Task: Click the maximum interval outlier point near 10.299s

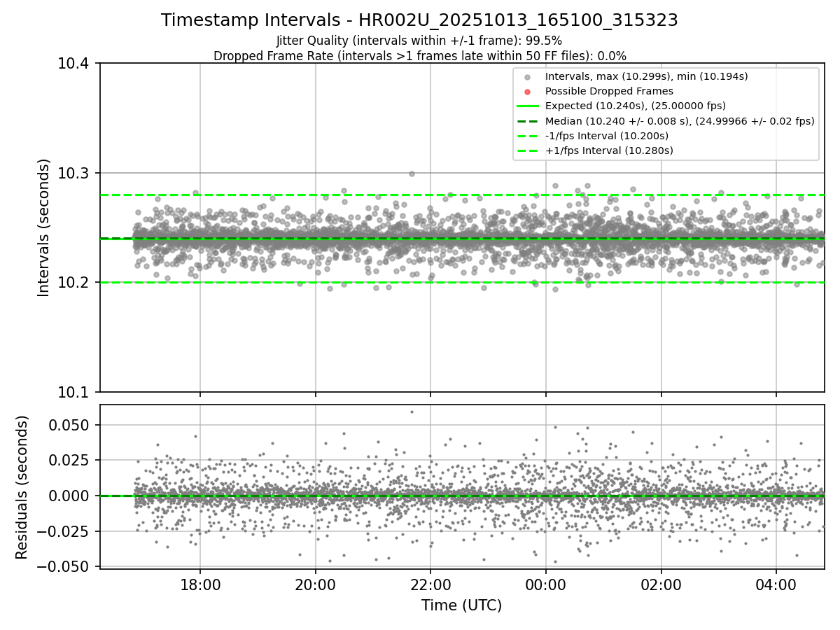Action: (x=412, y=174)
